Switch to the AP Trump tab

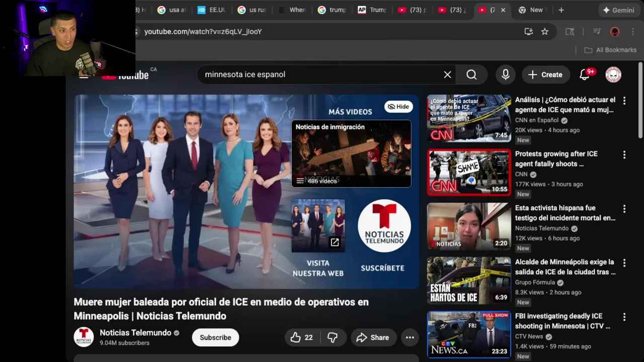(372, 10)
